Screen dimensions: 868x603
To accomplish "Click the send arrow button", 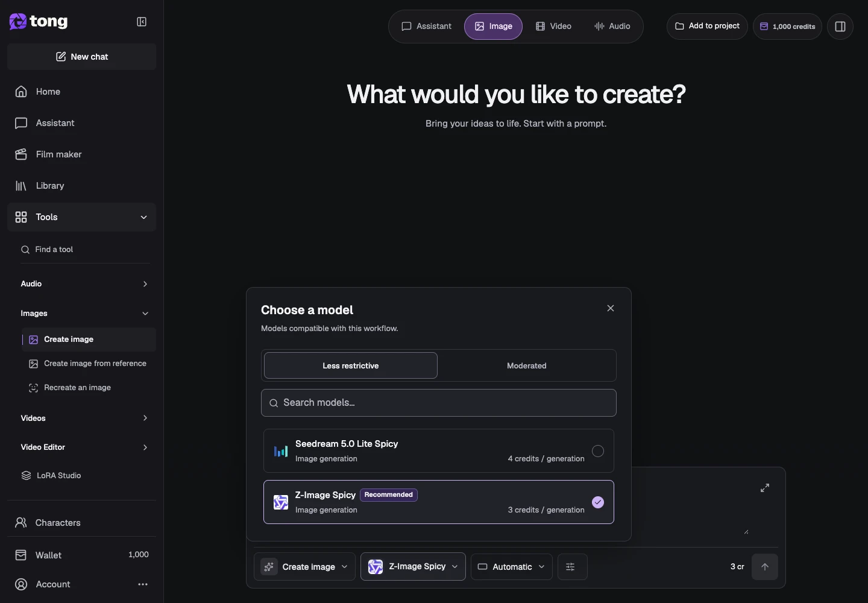I will pyautogui.click(x=765, y=567).
